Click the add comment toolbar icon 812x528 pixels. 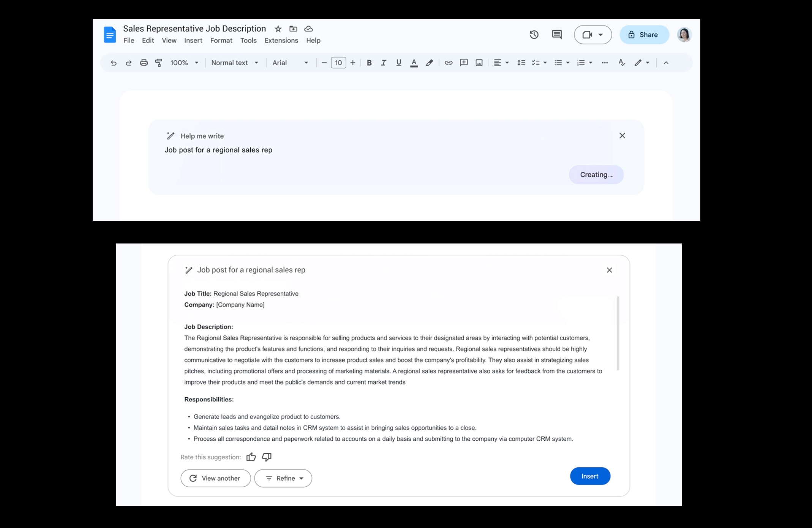[x=463, y=63]
